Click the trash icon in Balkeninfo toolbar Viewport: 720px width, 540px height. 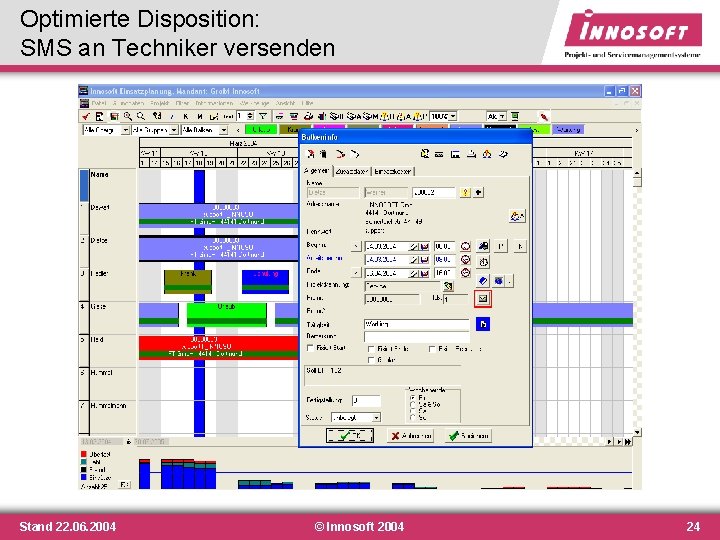(323, 154)
